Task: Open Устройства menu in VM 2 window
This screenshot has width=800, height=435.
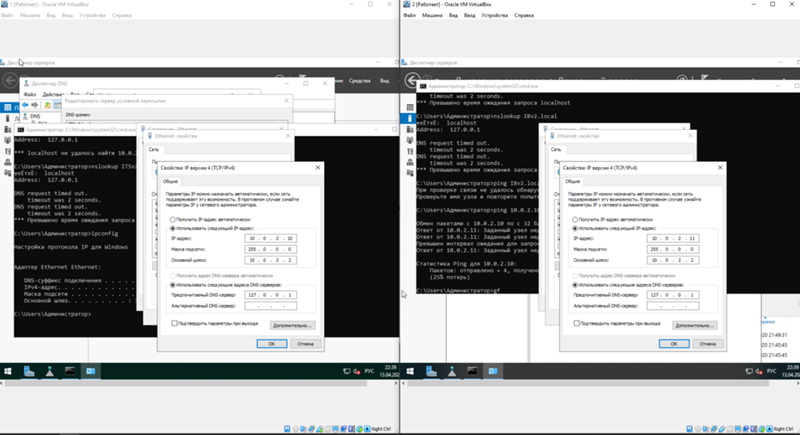Action: [494, 15]
